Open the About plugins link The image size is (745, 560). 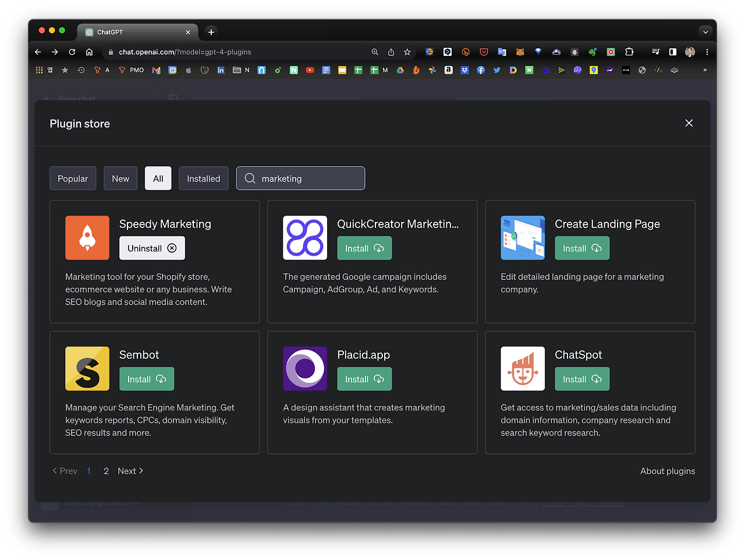tap(668, 471)
